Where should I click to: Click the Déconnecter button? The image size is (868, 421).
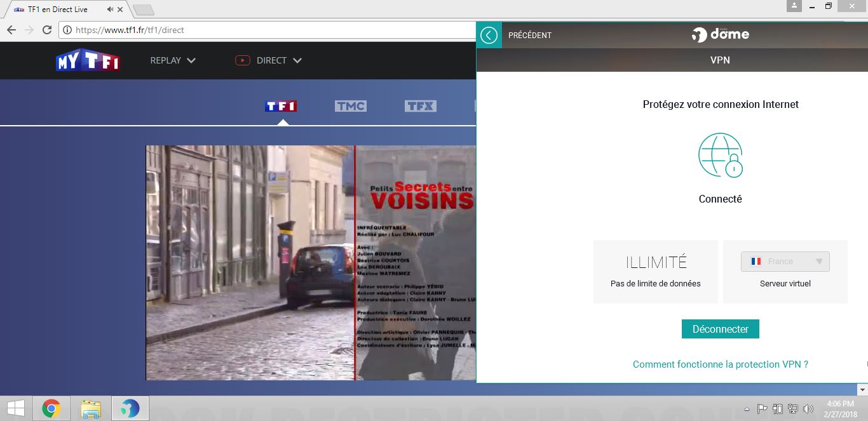(x=720, y=329)
